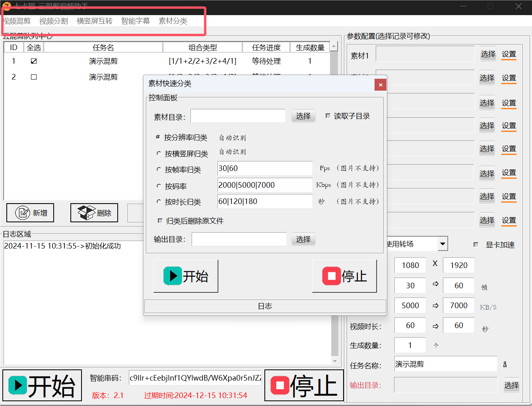
Task: Close the 素材快速分类 dialog
Action: coord(381,85)
